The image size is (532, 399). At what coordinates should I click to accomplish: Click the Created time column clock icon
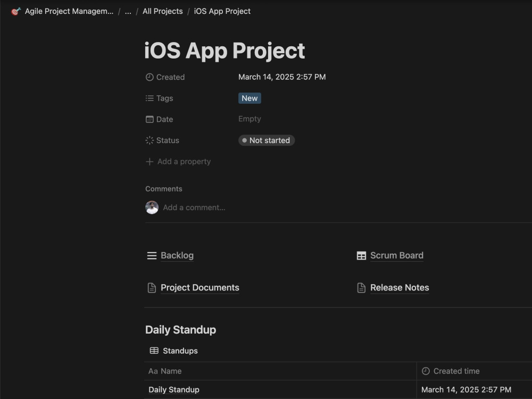pyautogui.click(x=426, y=371)
